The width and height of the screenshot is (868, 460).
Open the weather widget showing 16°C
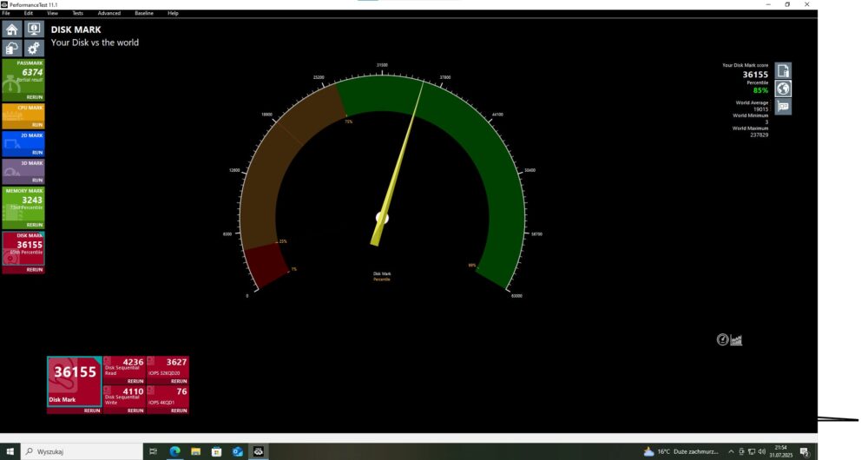point(681,451)
